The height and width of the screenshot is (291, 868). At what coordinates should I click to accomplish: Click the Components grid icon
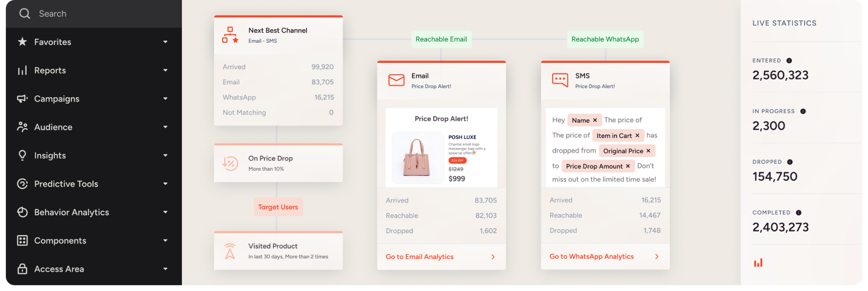pos(22,241)
